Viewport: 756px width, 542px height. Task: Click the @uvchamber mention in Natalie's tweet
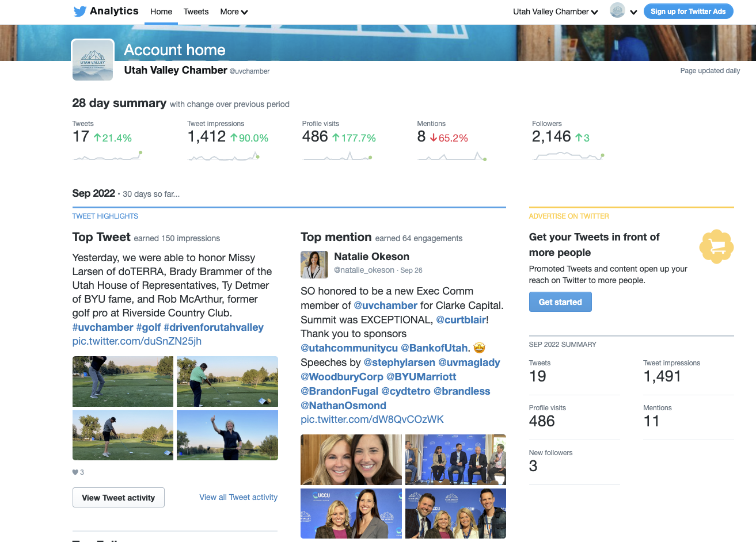tap(385, 306)
